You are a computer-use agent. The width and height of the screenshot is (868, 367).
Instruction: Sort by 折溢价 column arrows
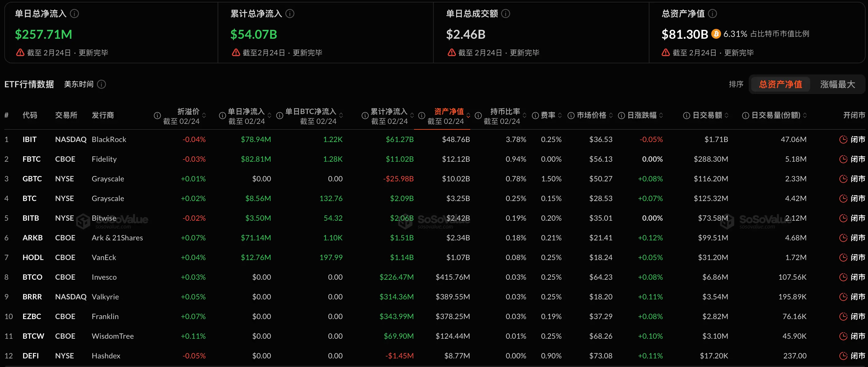click(x=204, y=116)
